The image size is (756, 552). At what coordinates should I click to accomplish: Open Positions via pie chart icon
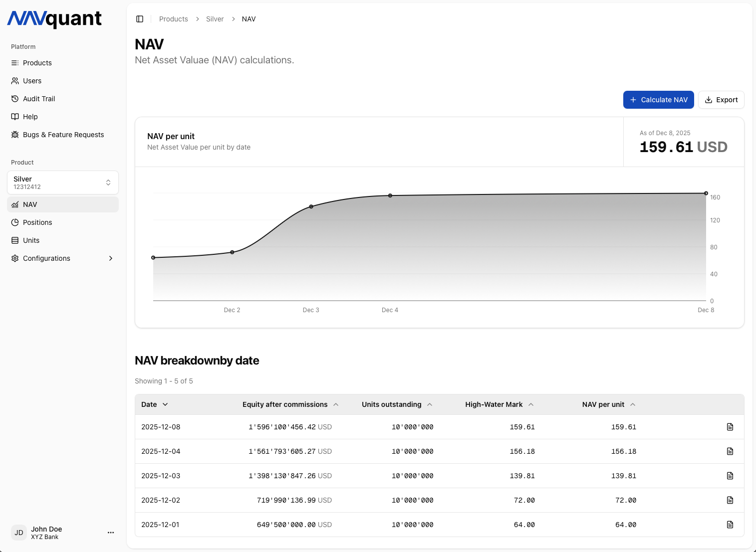click(x=15, y=222)
